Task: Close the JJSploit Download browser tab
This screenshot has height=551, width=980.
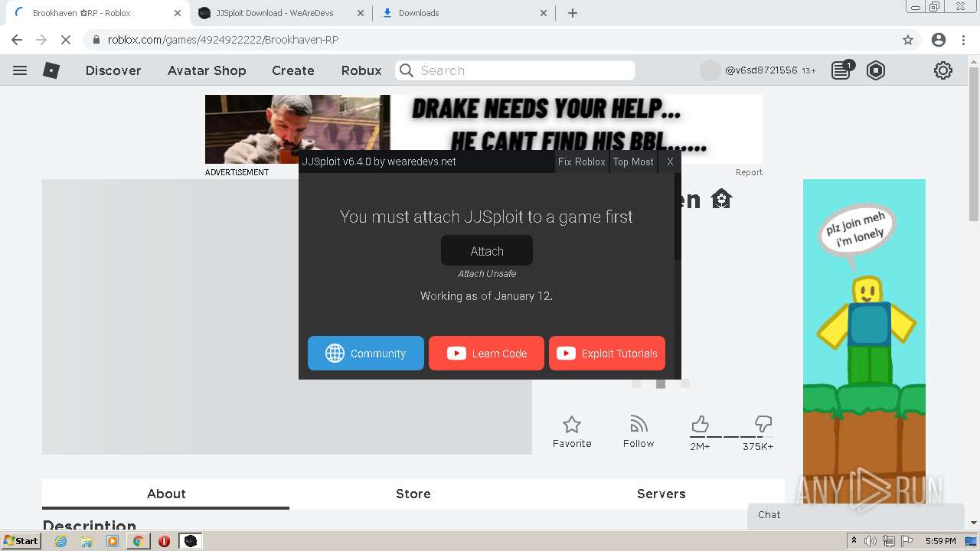Action: [361, 13]
